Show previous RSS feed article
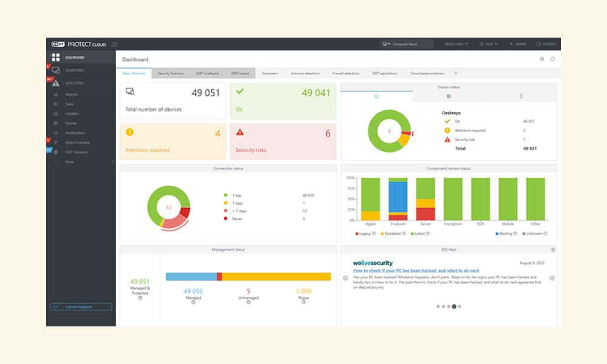This screenshot has height=364, width=607. pos(345,278)
